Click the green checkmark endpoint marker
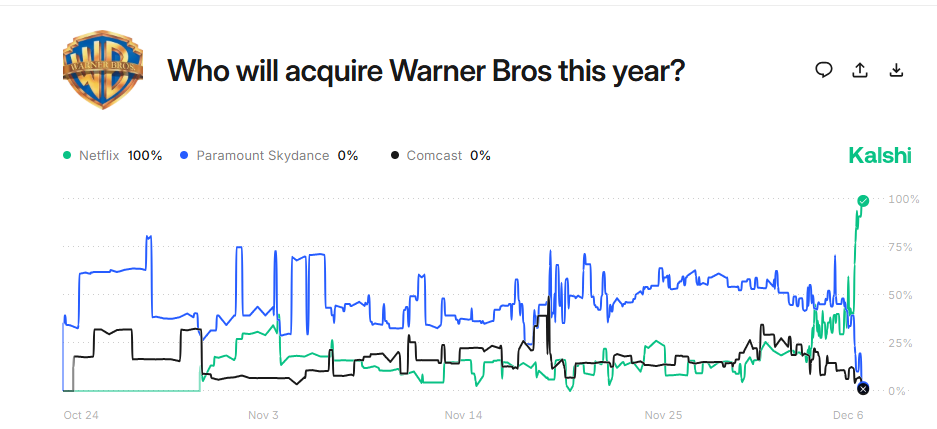Viewport: 937px width, 429px height. (x=863, y=201)
